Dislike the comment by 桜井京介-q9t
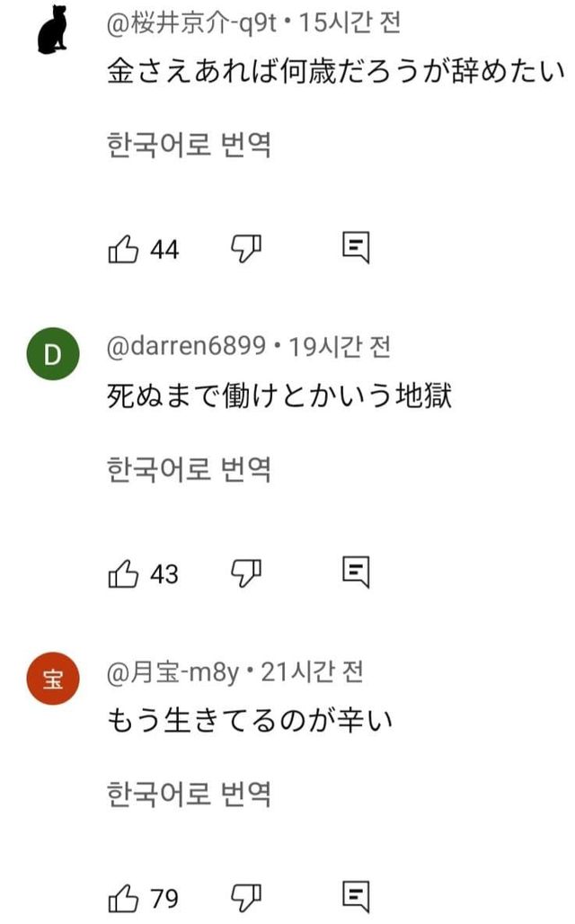The image size is (575, 924). point(246,248)
